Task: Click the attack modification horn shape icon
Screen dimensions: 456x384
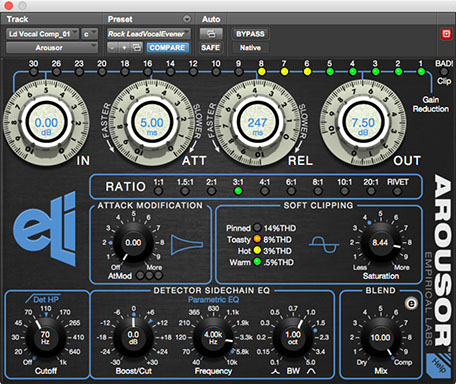Action: click(187, 245)
